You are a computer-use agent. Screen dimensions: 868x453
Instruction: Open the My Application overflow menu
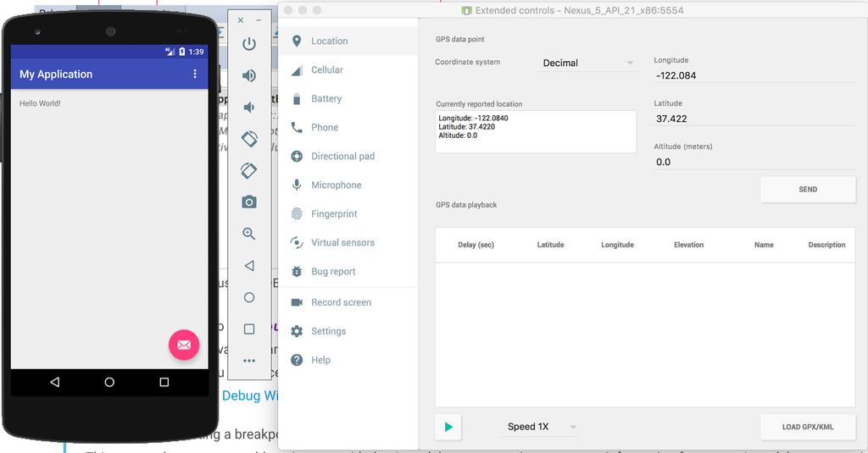pyautogui.click(x=195, y=74)
